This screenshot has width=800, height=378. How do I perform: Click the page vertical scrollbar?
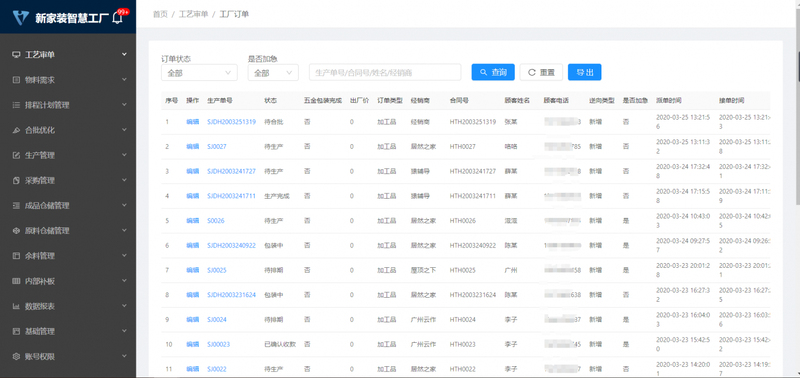pyautogui.click(x=797, y=107)
